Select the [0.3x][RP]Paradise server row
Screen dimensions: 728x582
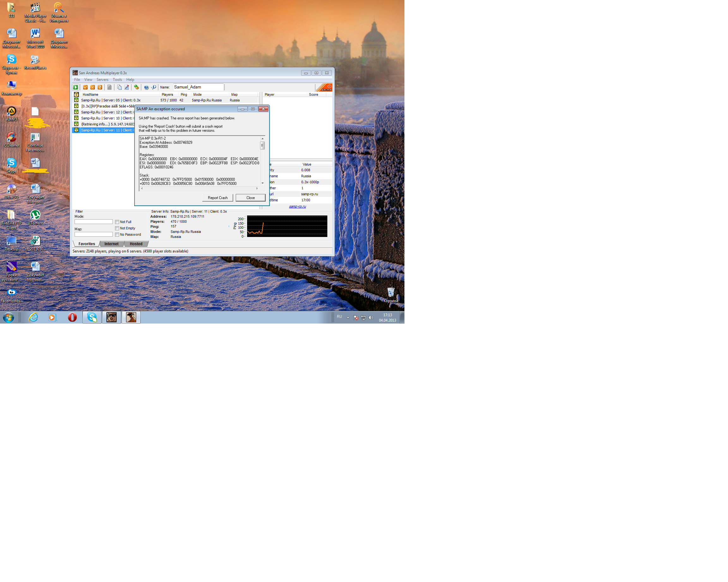coord(104,106)
